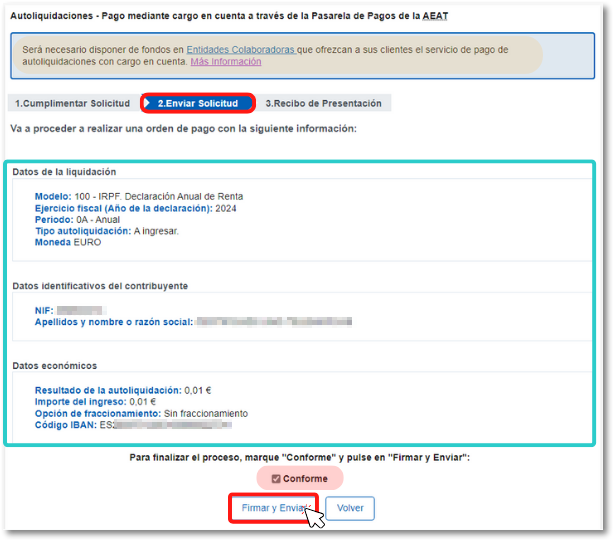614x541 pixels.
Task: Go to the 1.Cumplimentar Solicitud step
Action: [x=72, y=104]
